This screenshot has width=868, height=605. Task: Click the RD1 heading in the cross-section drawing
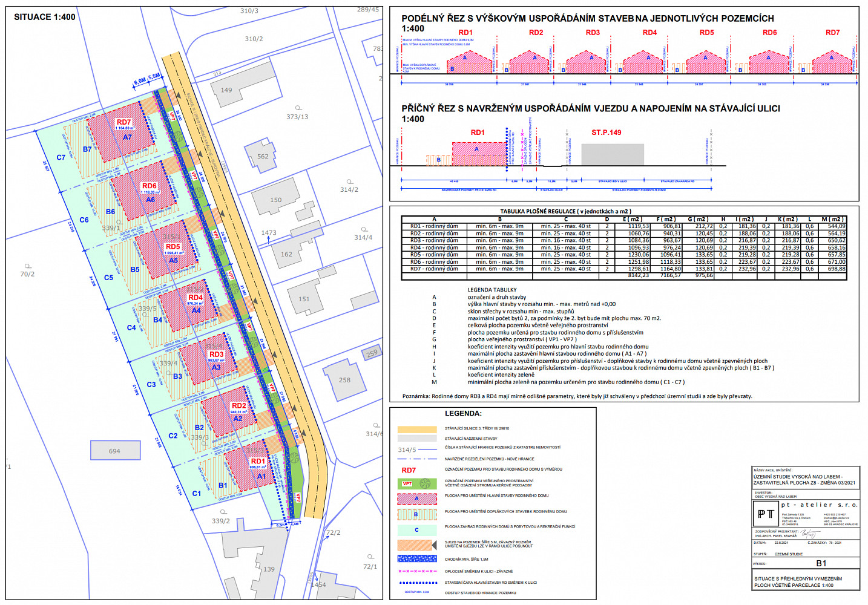coord(478,132)
